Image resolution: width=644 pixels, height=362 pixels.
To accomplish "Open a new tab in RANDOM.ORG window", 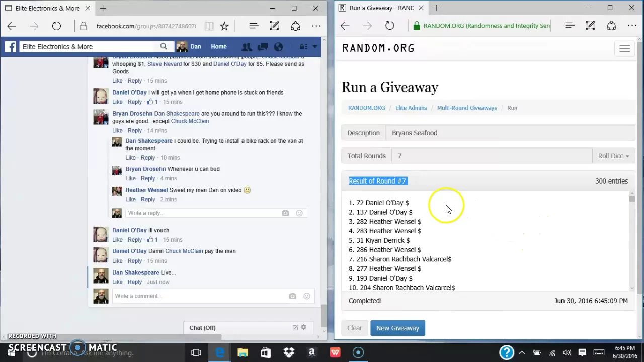I will coord(436,8).
